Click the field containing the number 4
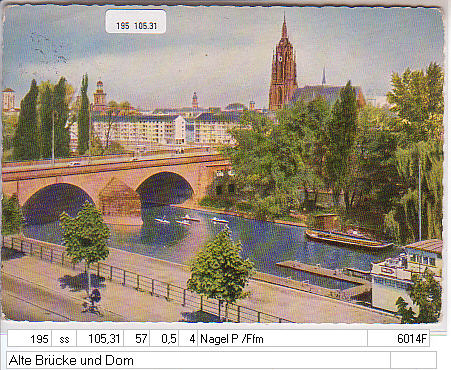The image size is (451, 370). [x=188, y=339]
